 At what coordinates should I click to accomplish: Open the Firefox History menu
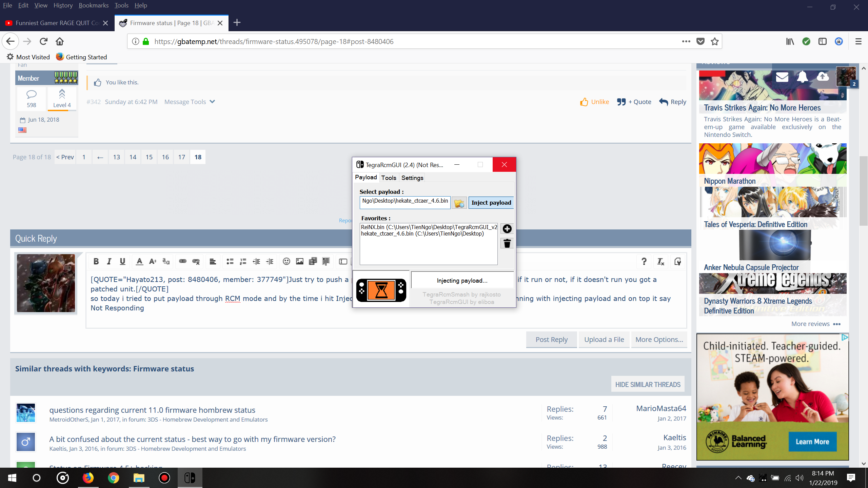point(63,5)
